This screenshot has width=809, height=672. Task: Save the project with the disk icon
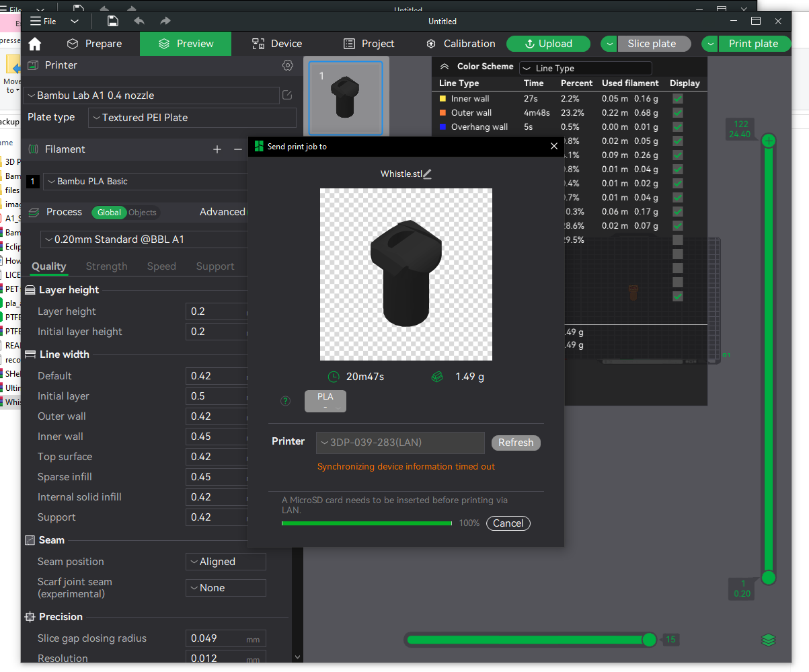[113, 21]
